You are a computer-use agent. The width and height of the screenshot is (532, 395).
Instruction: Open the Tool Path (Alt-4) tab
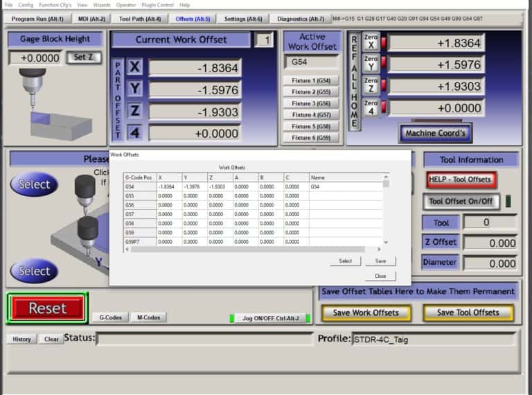pyautogui.click(x=139, y=19)
